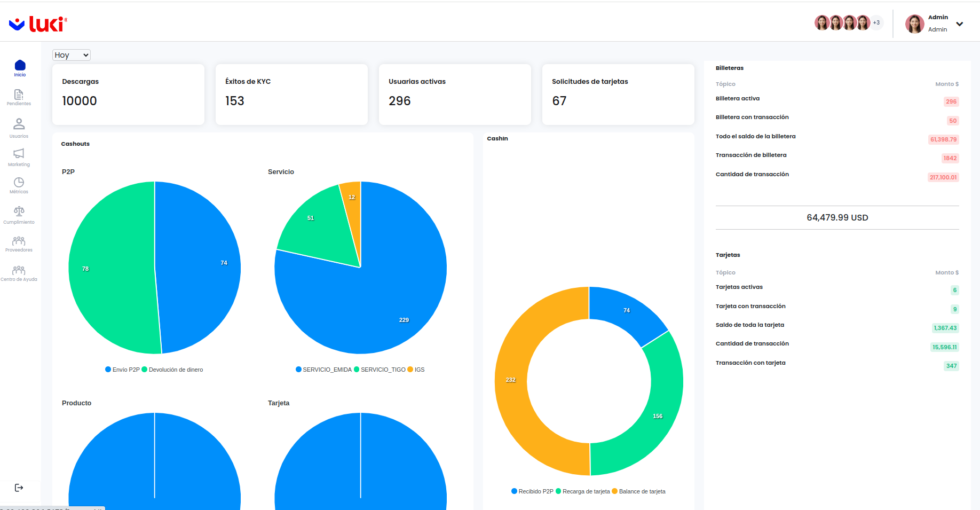Go to Usuarios person icon
This screenshot has width=980, height=510.
(x=19, y=124)
